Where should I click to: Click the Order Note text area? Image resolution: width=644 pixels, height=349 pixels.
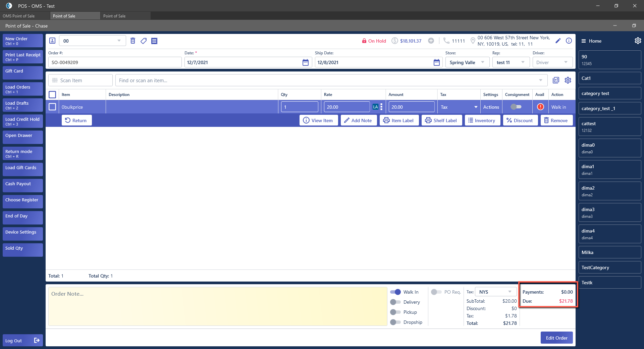[x=218, y=306]
